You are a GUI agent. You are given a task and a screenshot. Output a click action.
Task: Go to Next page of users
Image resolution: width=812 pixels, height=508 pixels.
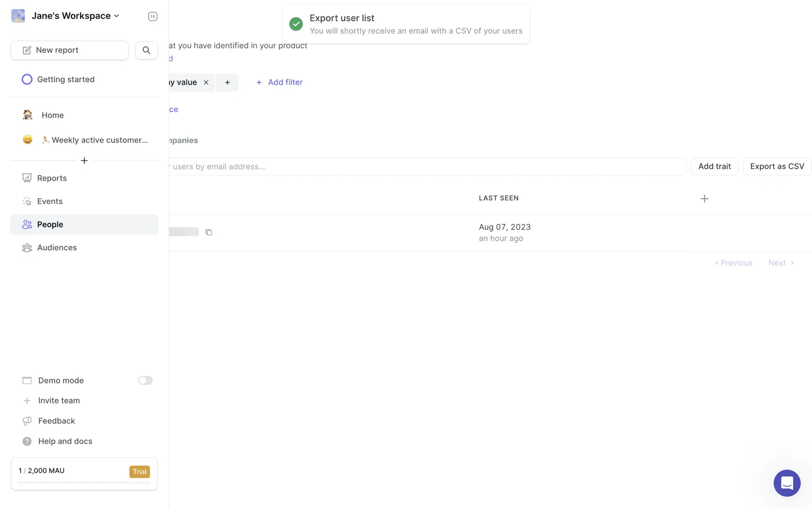(781, 263)
